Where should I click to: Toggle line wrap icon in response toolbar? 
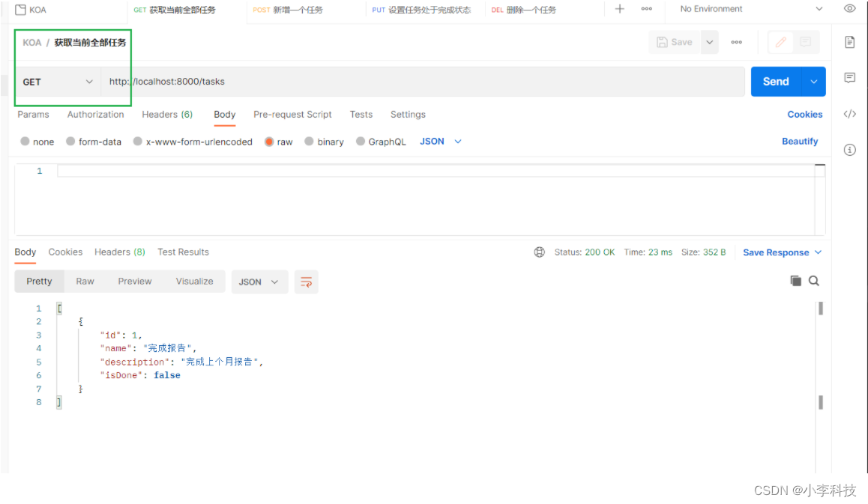pos(306,282)
